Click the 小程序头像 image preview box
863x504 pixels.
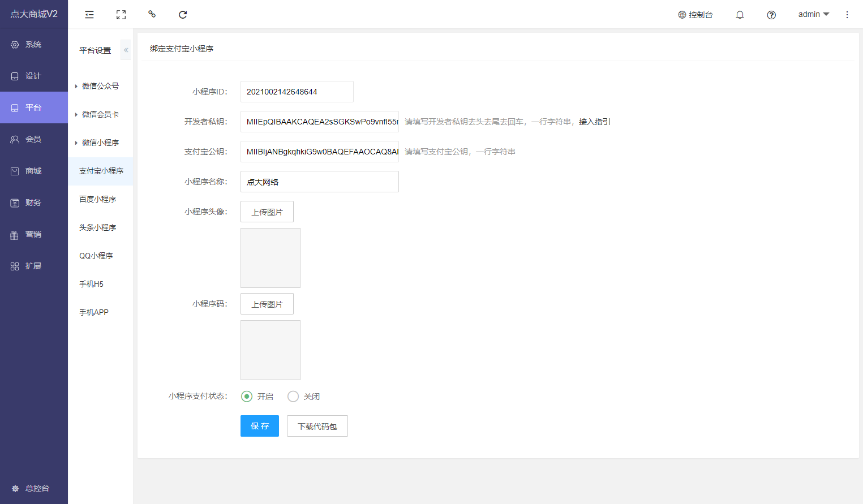[271, 258]
